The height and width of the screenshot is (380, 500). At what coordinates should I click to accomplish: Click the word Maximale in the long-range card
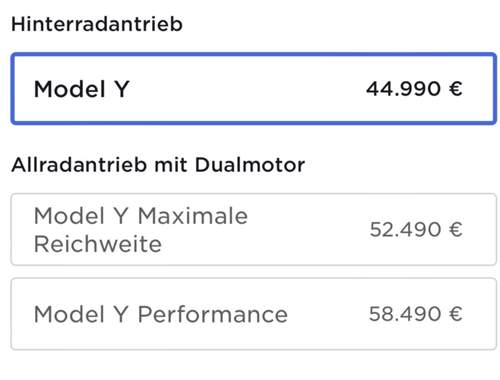[193, 216]
